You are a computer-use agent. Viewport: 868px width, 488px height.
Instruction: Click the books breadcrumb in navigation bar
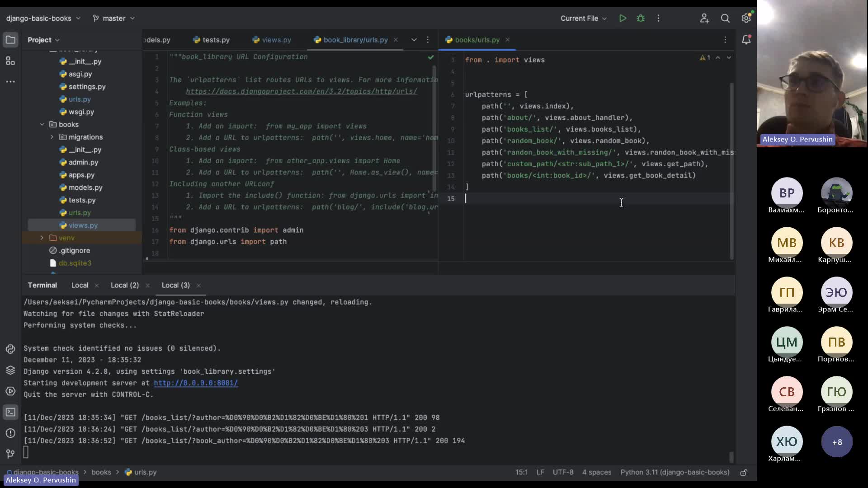pos(101,472)
